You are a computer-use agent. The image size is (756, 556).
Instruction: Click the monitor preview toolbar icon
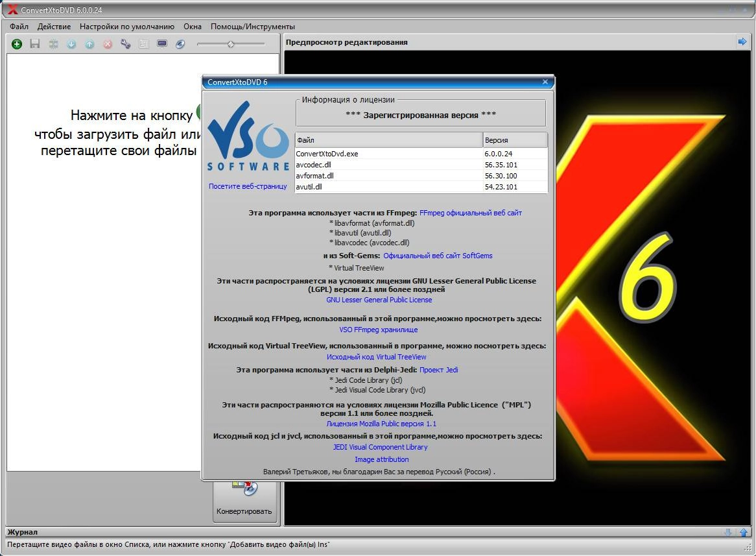click(162, 44)
